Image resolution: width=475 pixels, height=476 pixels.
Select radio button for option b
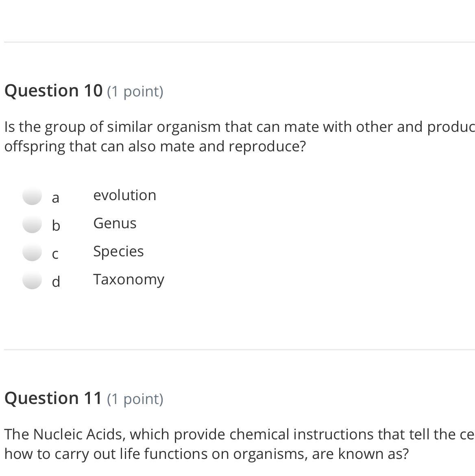point(32,225)
